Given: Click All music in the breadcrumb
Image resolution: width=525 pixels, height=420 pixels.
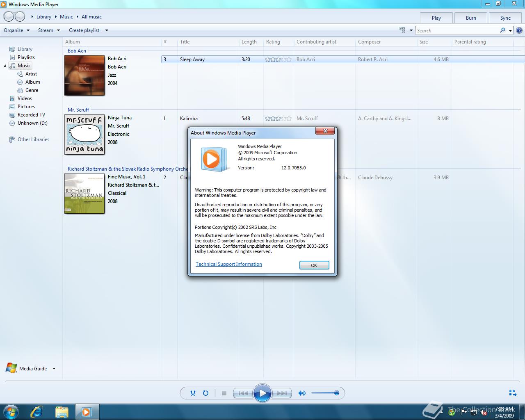Looking at the screenshot, I should (91, 17).
